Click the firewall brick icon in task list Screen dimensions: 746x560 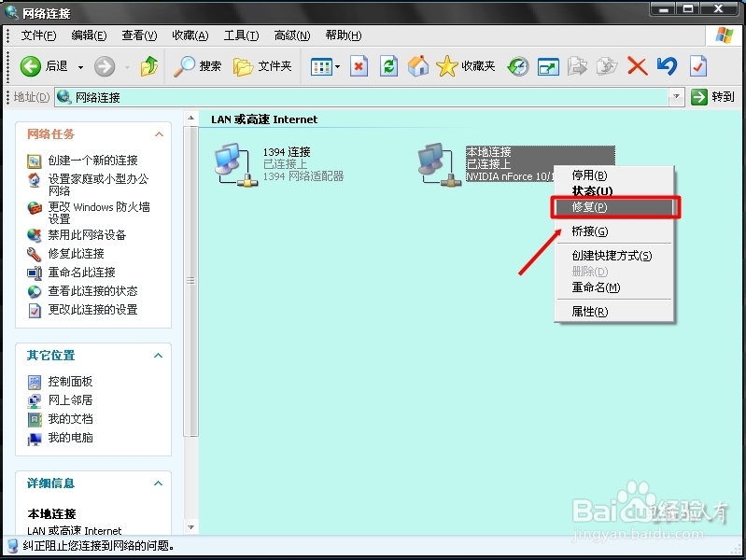35,208
